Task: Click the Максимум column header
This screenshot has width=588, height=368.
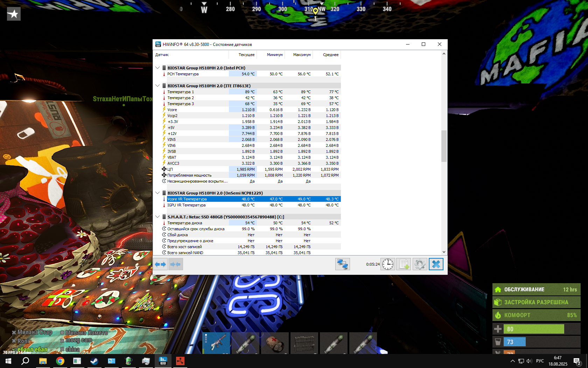Action: pyautogui.click(x=302, y=55)
